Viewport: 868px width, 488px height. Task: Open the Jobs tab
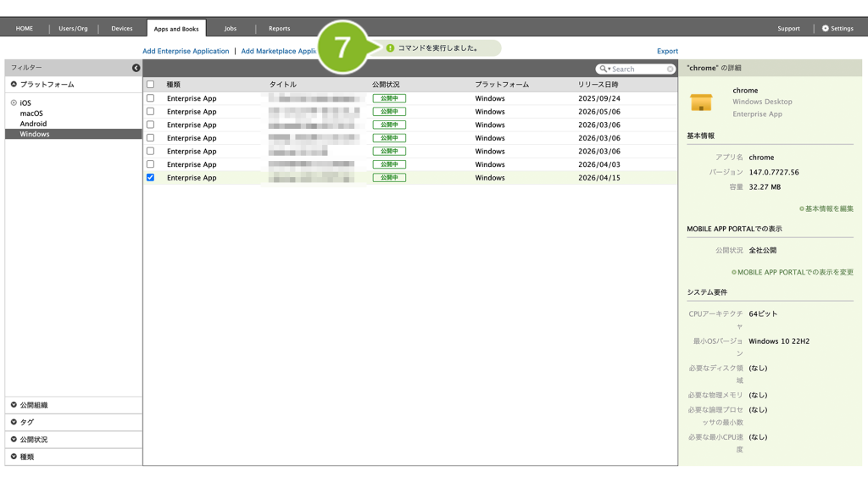coord(231,28)
